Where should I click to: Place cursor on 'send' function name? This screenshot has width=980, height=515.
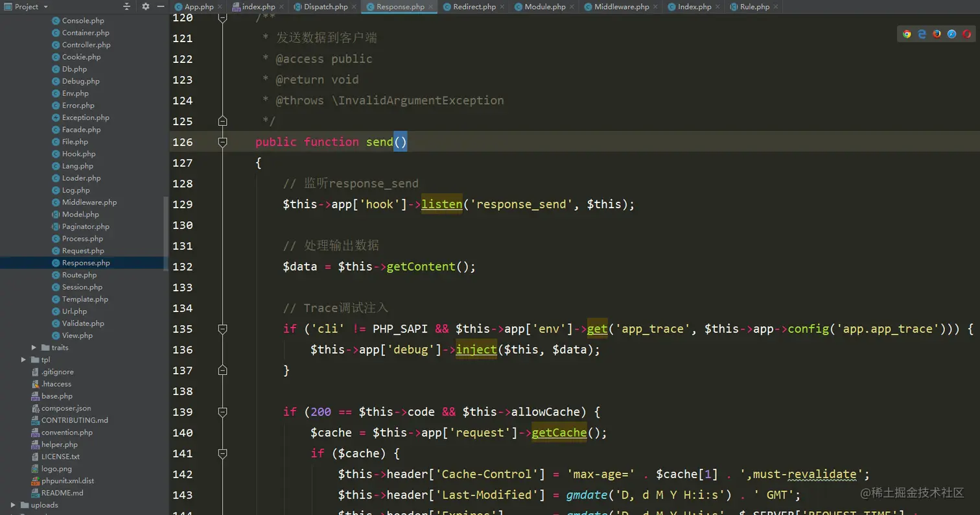[380, 142]
